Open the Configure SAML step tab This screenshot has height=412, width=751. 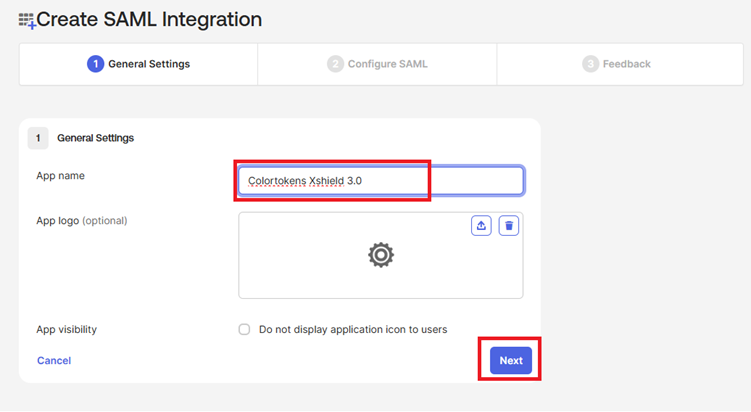(377, 64)
